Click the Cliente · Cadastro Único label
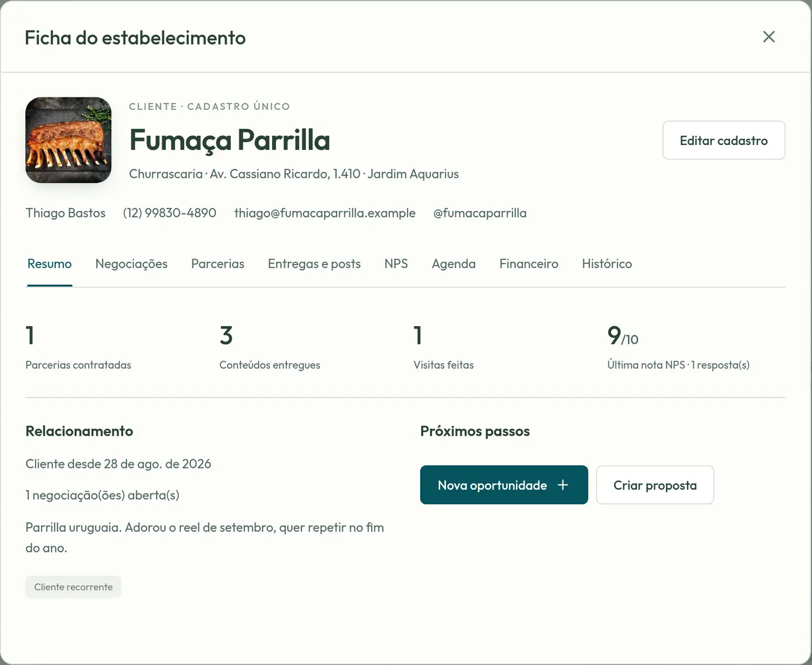 [x=209, y=107]
